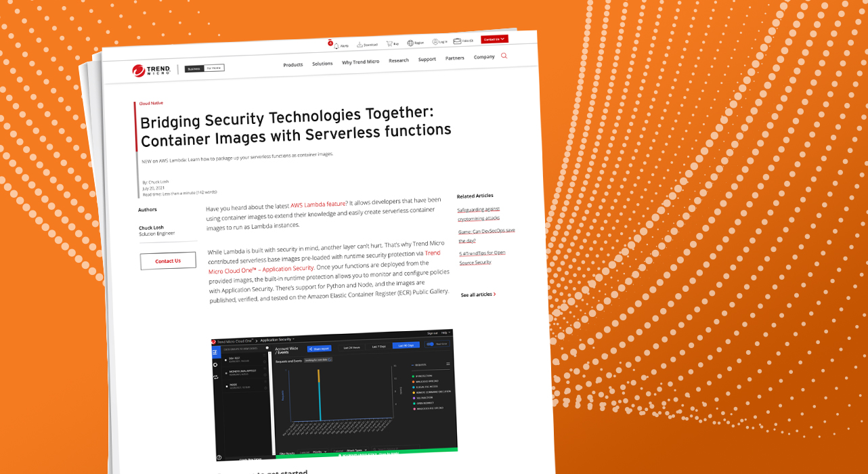The height and width of the screenshot is (474, 868).
Task: Open the Research menu
Action: pyautogui.click(x=399, y=61)
